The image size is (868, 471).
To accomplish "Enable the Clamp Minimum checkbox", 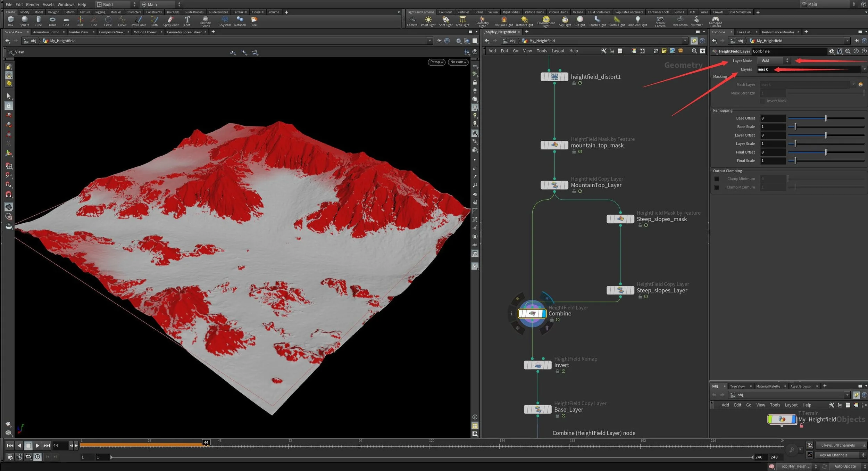I will click(x=717, y=179).
